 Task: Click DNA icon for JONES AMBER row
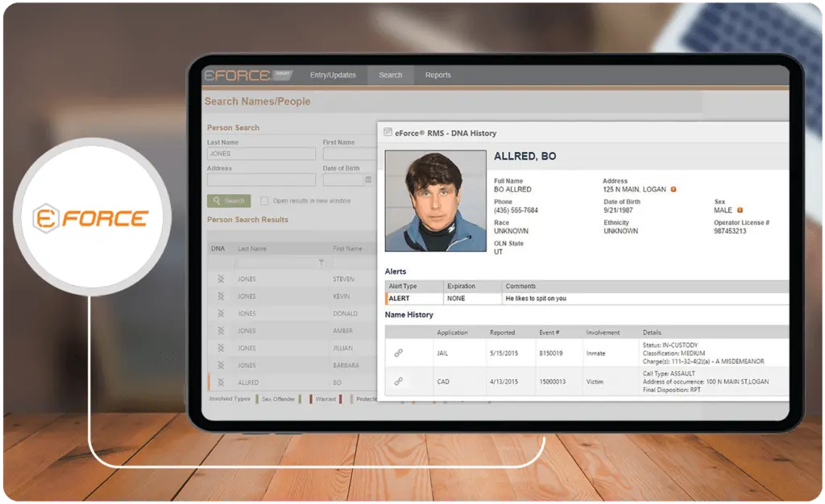(x=221, y=331)
